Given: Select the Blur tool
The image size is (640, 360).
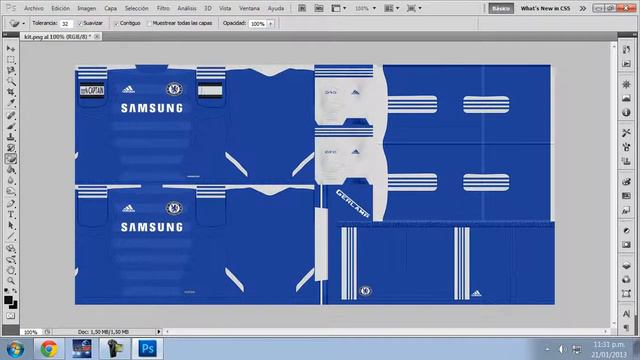Looking at the screenshot, I should [x=11, y=180].
